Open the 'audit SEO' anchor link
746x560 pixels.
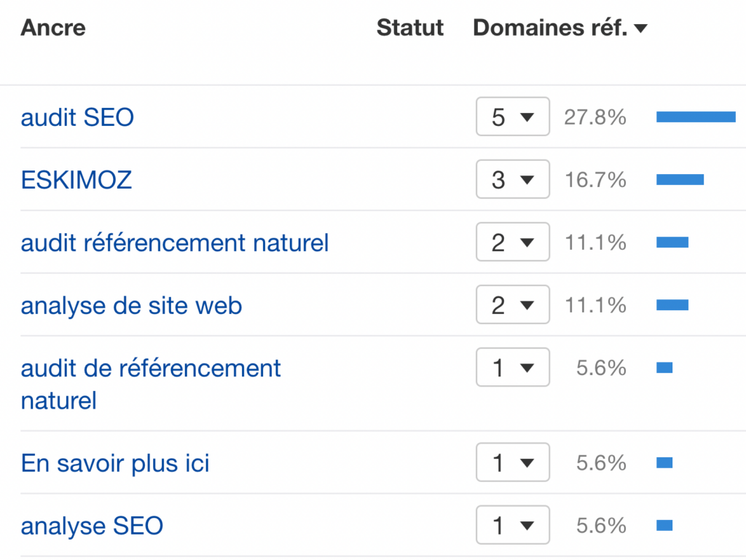(x=77, y=117)
